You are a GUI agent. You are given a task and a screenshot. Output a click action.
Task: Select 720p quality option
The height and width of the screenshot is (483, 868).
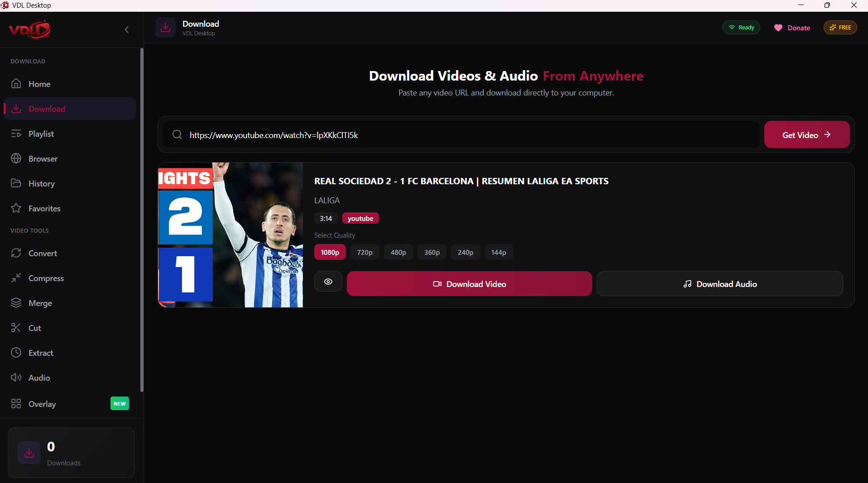point(364,252)
